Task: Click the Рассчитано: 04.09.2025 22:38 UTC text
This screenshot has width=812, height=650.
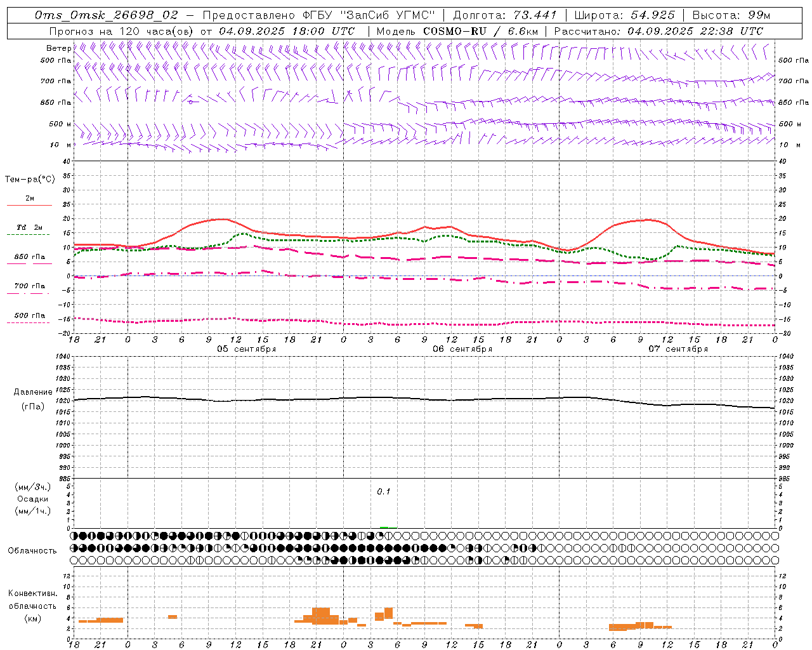Action: [x=658, y=31]
